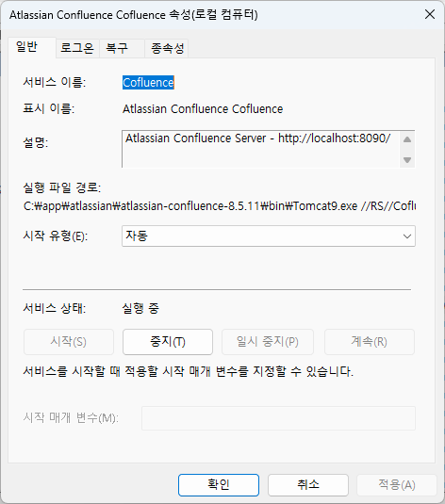Close the properties dialog with X icon

pyautogui.click(x=430, y=14)
